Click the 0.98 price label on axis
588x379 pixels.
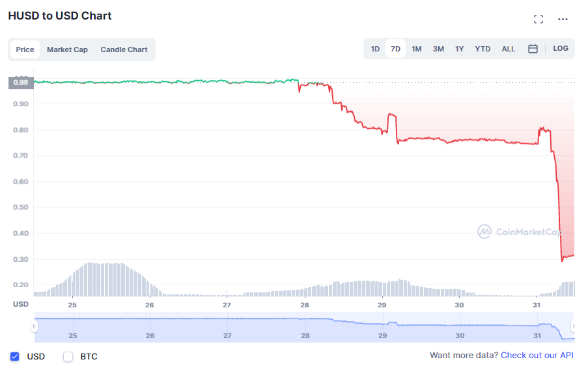coord(21,83)
